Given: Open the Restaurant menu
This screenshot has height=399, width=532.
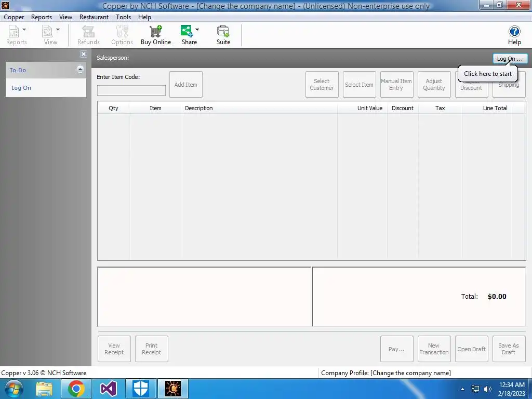Looking at the screenshot, I should point(94,17).
